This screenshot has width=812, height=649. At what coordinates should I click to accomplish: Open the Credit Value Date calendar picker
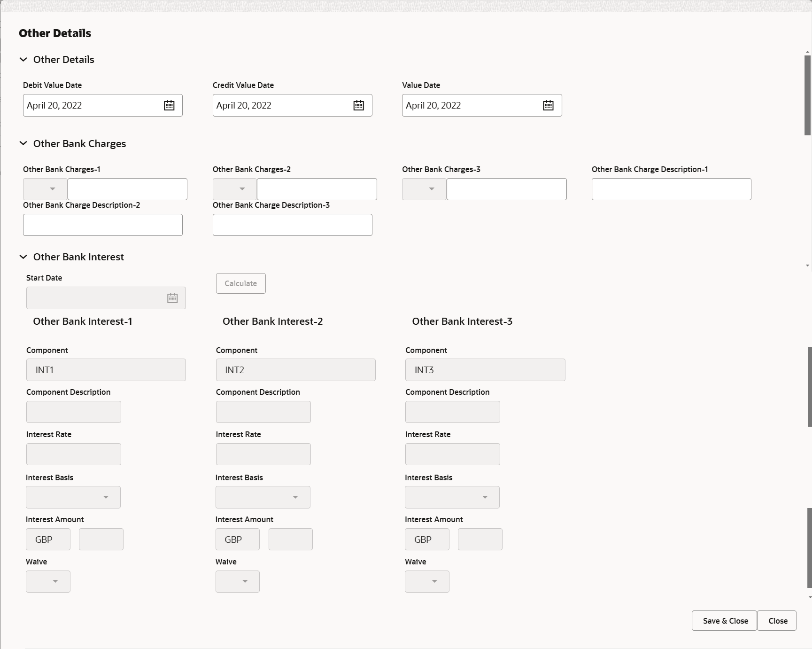click(x=359, y=105)
